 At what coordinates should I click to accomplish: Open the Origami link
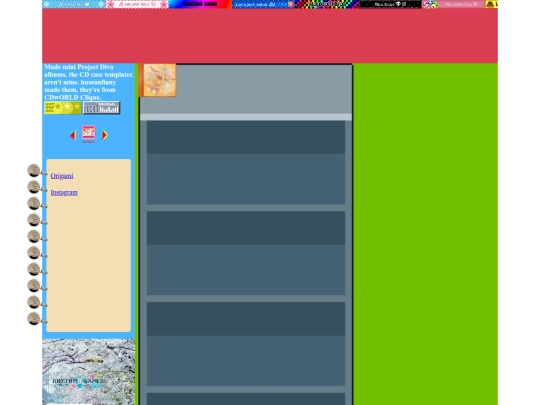[x=62, y=176]
